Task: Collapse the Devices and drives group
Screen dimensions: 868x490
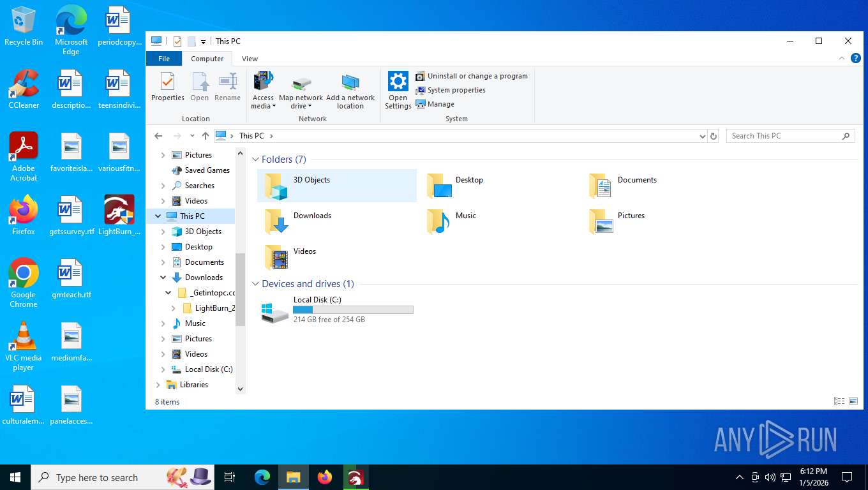Action: (x=255, y=284)
